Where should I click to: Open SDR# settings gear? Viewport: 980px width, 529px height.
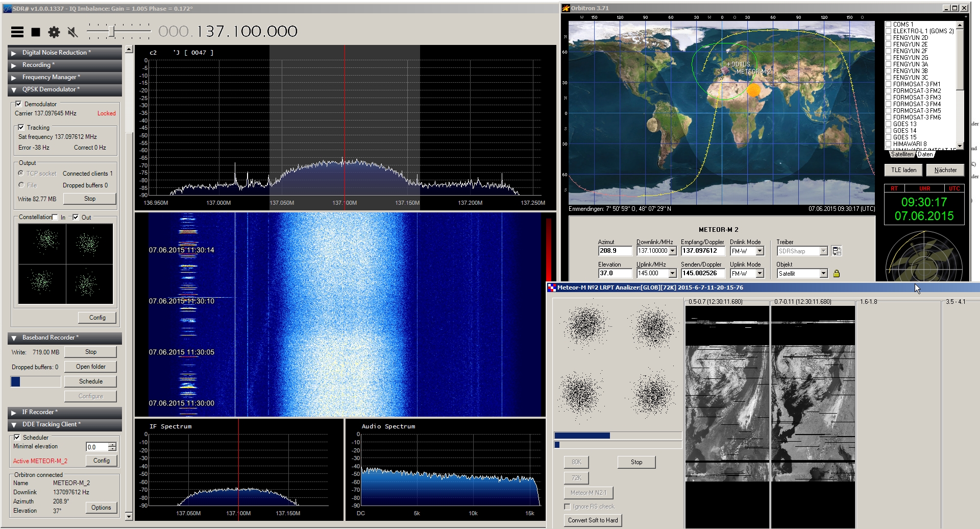(x=54, y=32)
